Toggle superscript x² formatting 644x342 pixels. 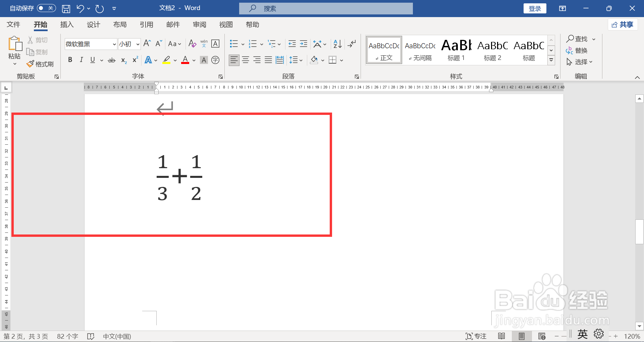pyautogui.click(x=135, y=60)
